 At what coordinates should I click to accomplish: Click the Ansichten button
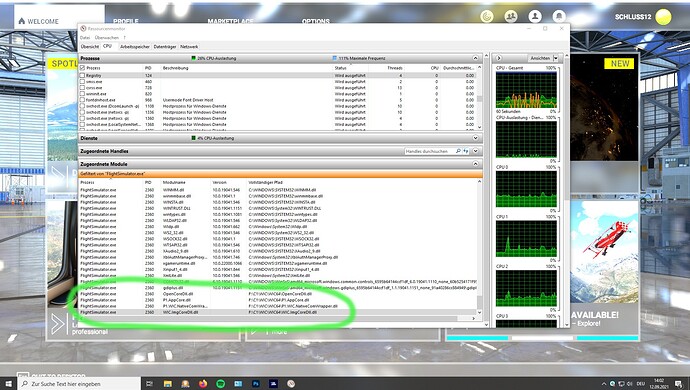point(540,58)
